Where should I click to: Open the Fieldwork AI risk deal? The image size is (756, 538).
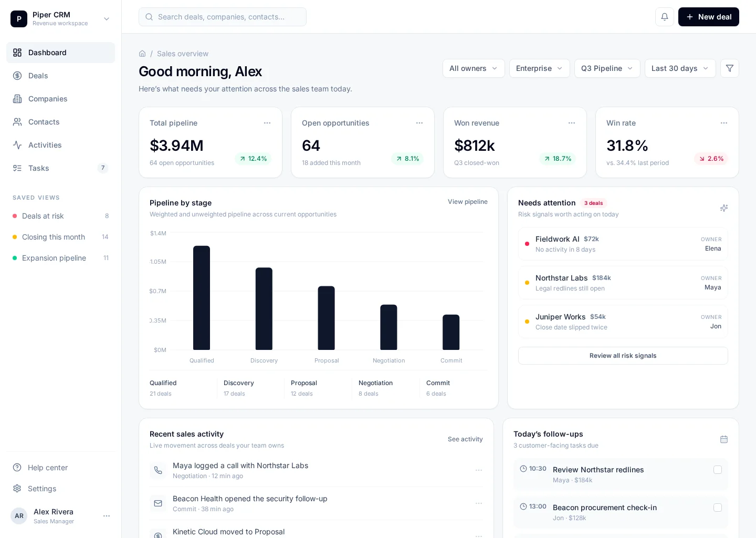coord(623,244)
